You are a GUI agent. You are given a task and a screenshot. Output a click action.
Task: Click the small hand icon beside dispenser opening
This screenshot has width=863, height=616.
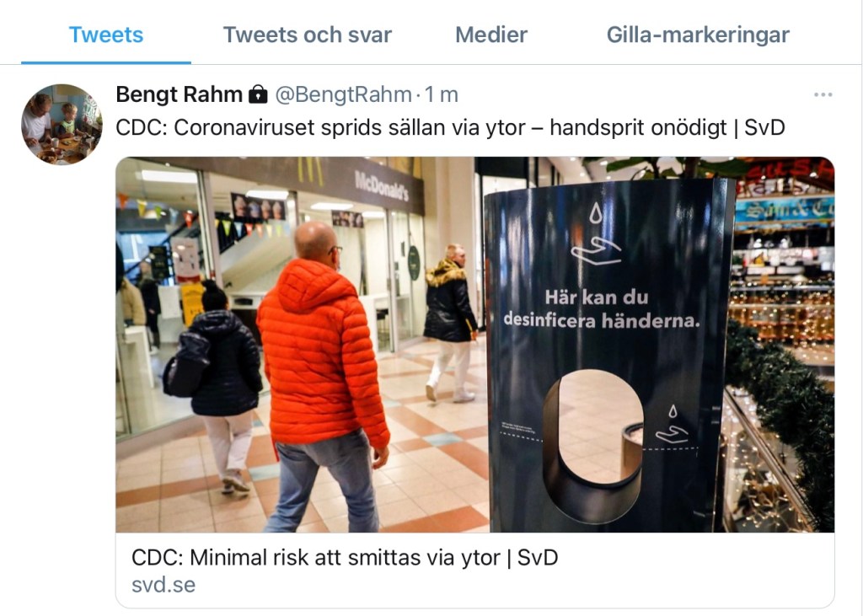pyautogui.click(x=673, y=425)
